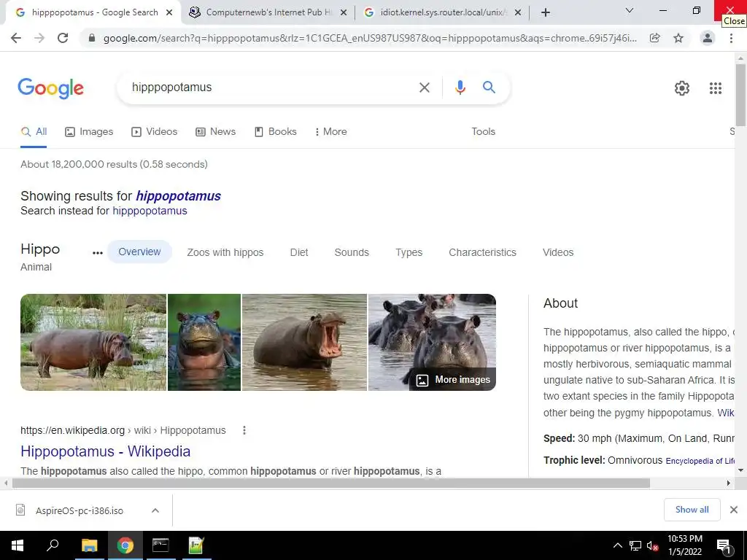The width and height of the screenshot is (747, 560).
Task: Expand AspireOS download options chevron
Action: [155, 510]
